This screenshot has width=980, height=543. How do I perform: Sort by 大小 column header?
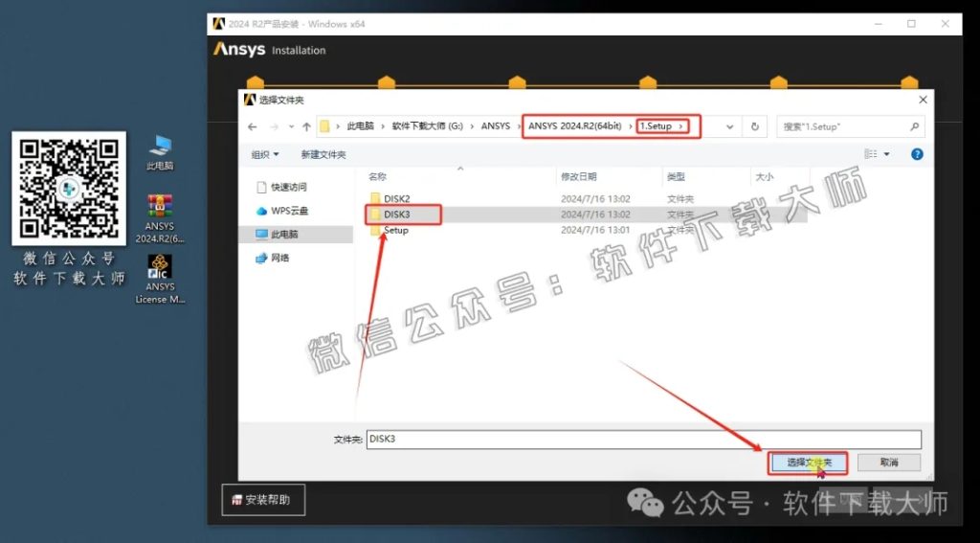tap(765, 177)
